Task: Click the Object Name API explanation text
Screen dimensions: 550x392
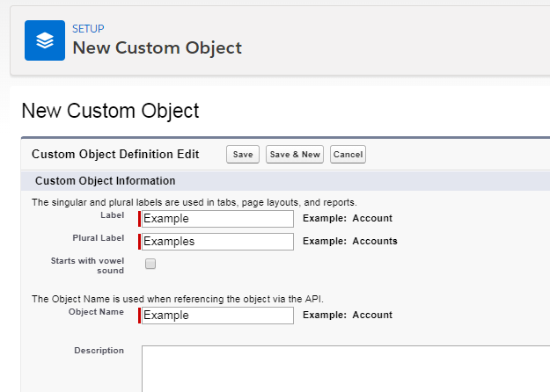Action: tap(178, 299)
